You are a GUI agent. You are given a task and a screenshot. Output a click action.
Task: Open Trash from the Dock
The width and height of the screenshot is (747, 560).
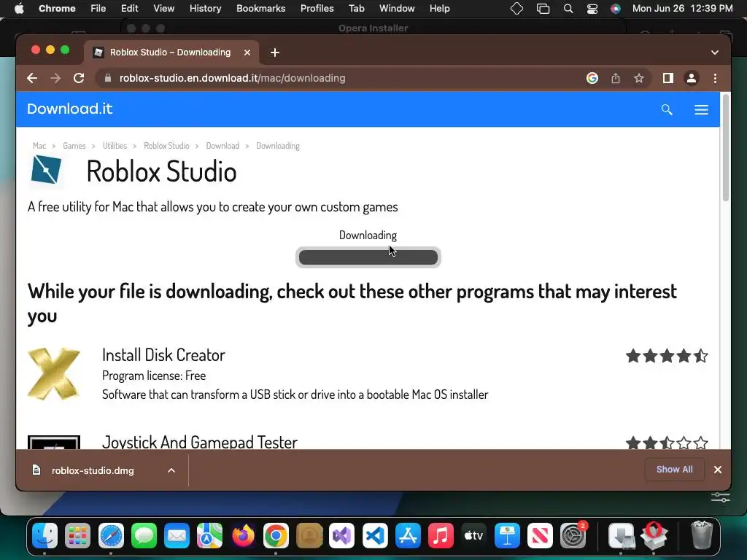tap(702, 536)
